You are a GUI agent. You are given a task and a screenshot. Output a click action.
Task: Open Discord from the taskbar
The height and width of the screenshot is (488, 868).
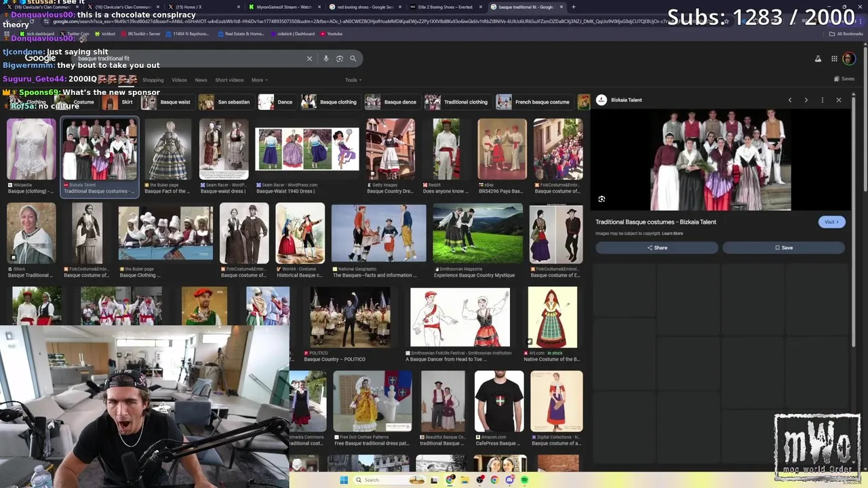click(x=509, y=480)
